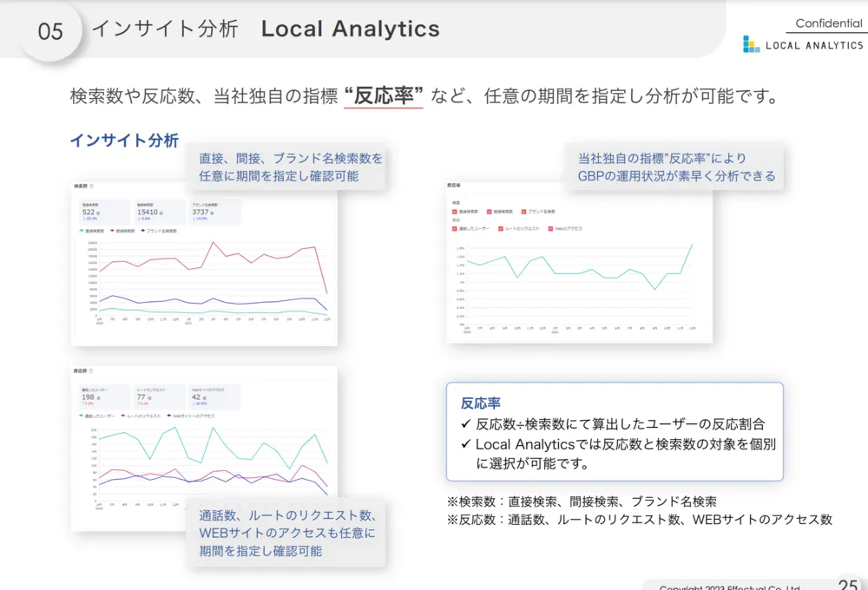The image size is (868, 590).
Task: Click the 42 website access card
Action: 214,397
